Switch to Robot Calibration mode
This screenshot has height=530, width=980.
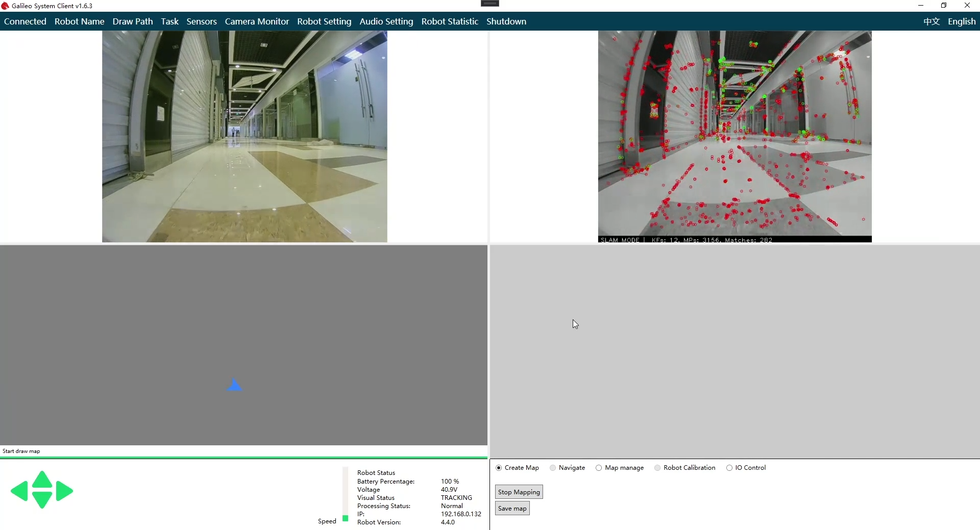[657, 468]
